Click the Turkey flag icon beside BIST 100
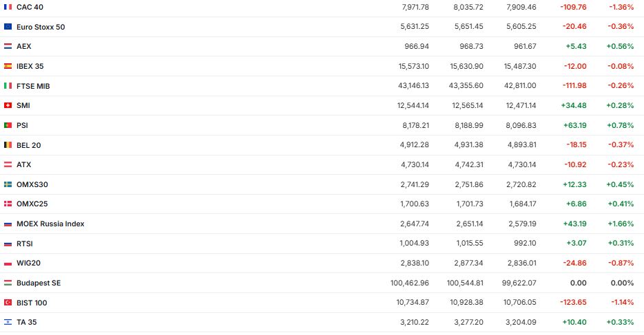 point(8,303)
